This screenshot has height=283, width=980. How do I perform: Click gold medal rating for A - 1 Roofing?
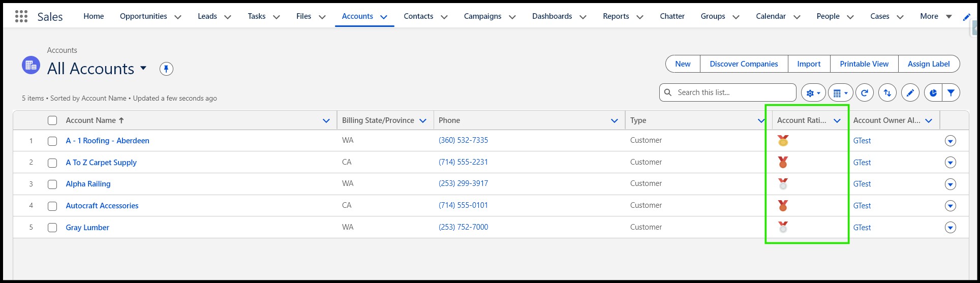point(783,141)
